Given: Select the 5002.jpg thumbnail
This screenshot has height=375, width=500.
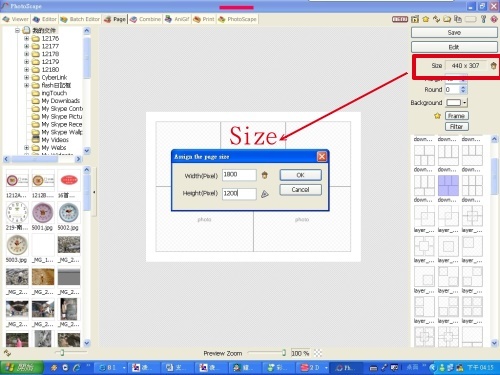Looking at the screenshot, I should [68, 213].
